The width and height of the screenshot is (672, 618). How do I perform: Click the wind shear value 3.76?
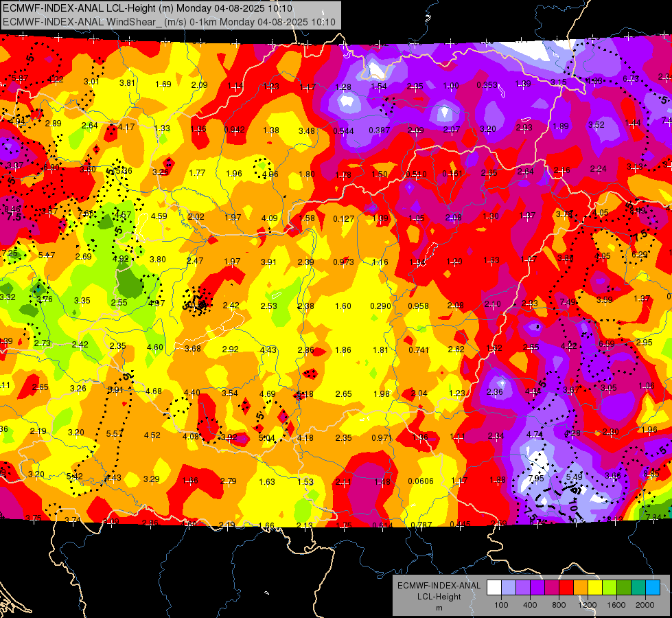pos(44,299)
